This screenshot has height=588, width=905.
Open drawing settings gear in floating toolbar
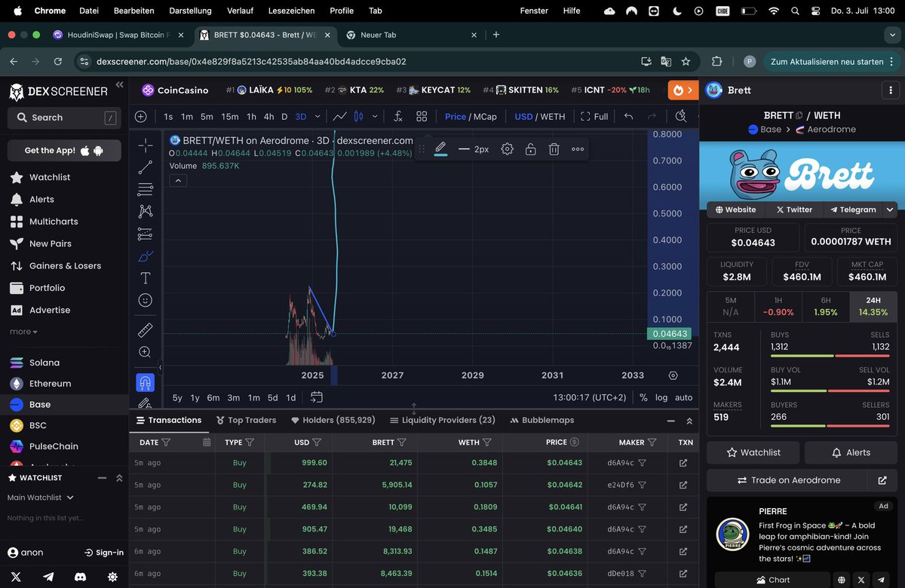pyautogui.click(x=508, y=149)
